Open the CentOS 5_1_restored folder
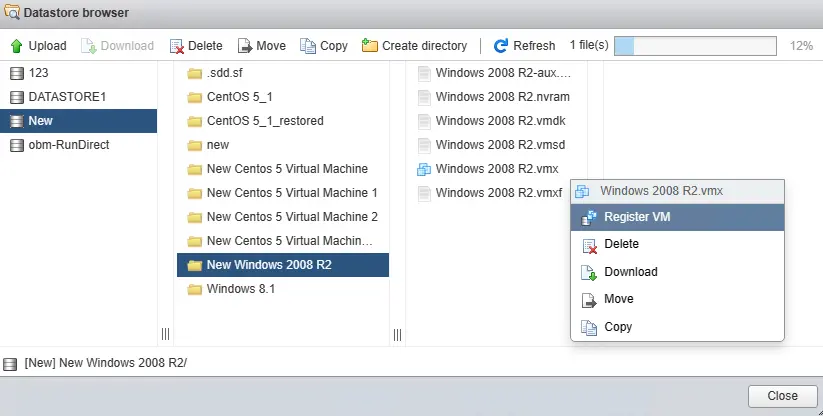Screen dimensions: 823x416 click(x=264, y=121)
